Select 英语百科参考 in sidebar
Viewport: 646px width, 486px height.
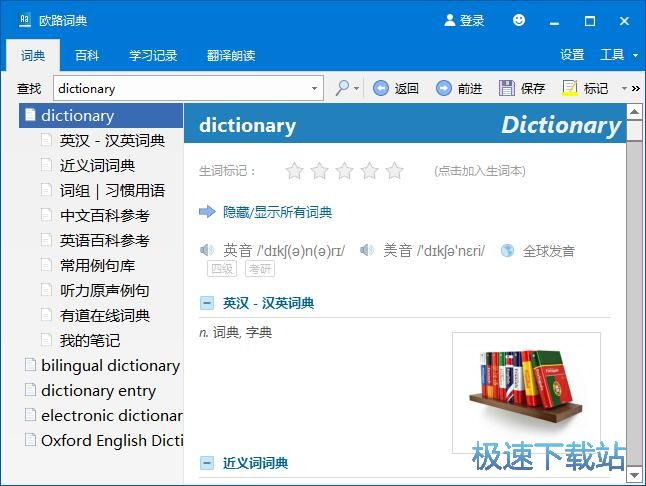tap(105, 241)
